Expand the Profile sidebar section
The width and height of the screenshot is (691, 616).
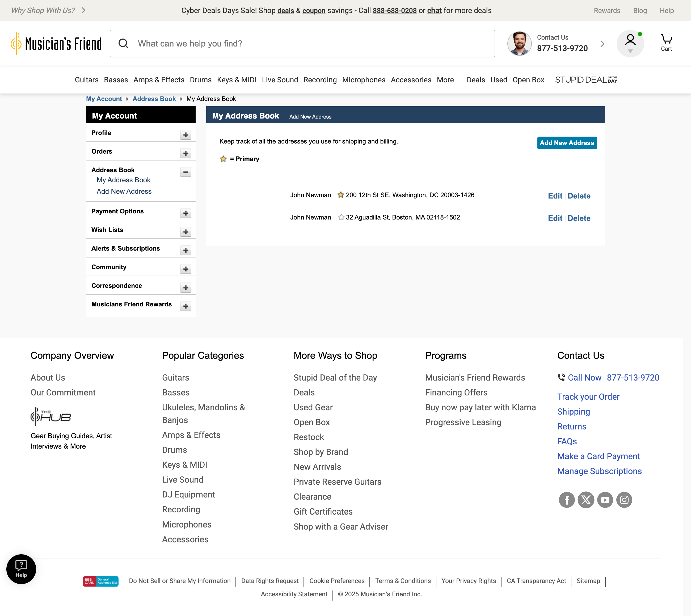[x=186, y=135]
